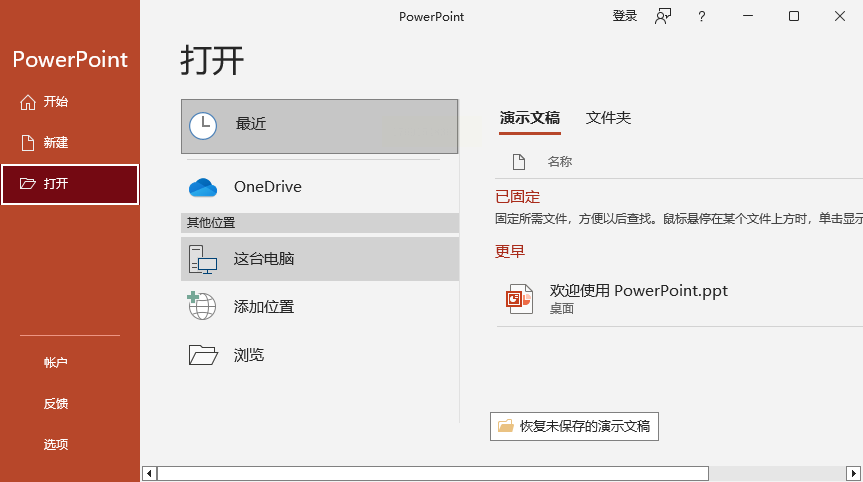Switch to the 演示文稿 tab
The width and height of the screenshot is (863, 482).
(x=529, y=118)
